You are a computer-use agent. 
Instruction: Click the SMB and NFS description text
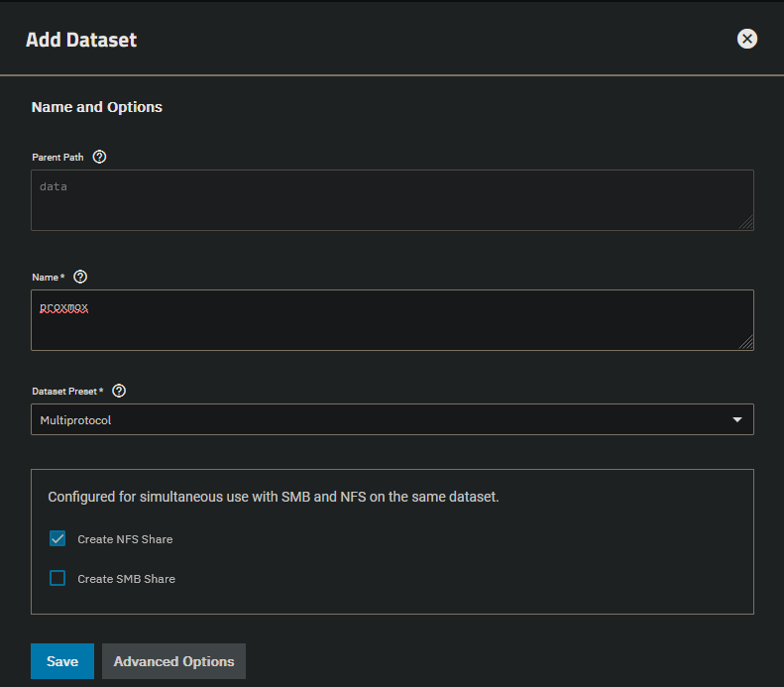click(x=274, y=497)
